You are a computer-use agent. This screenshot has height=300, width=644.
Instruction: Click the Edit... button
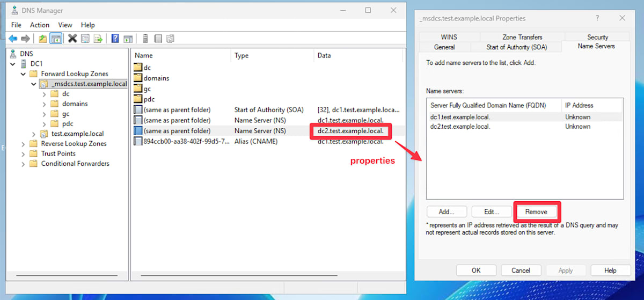pos(492,211)
